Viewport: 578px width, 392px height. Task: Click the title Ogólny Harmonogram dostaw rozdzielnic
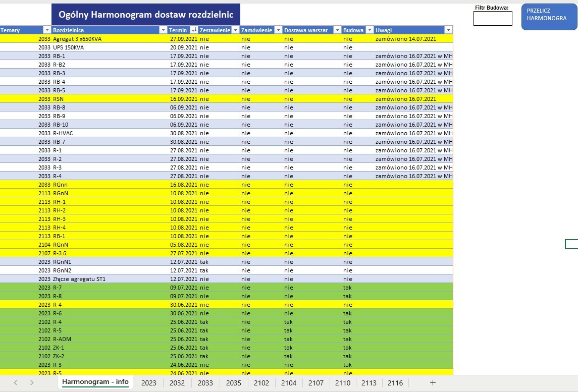coord(146,14)
